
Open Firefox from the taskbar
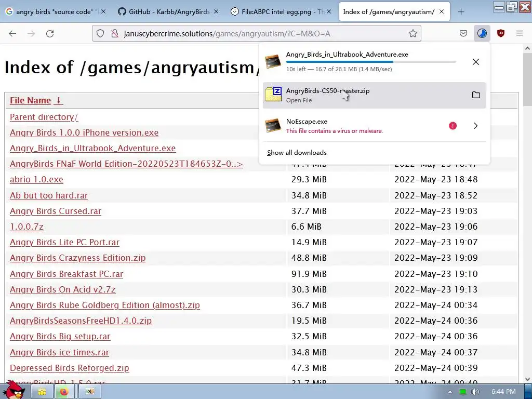coord(64,392)
